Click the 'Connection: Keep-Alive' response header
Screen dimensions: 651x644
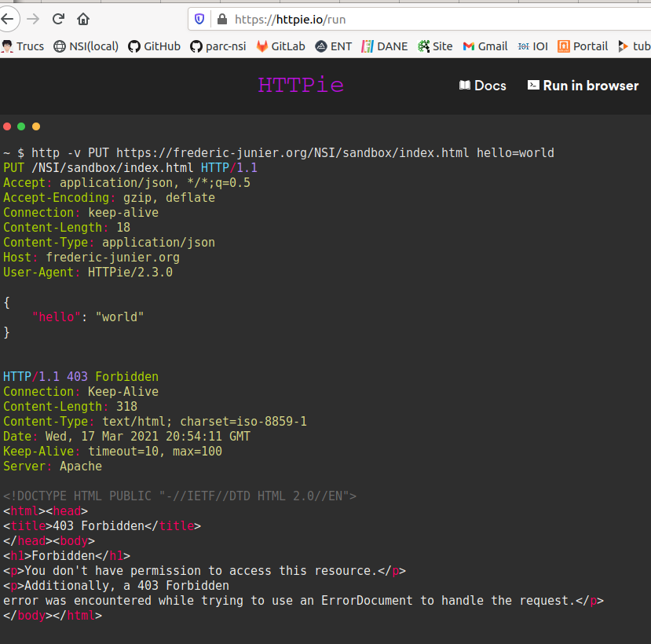pyautogui.click(x=81, y=392)
